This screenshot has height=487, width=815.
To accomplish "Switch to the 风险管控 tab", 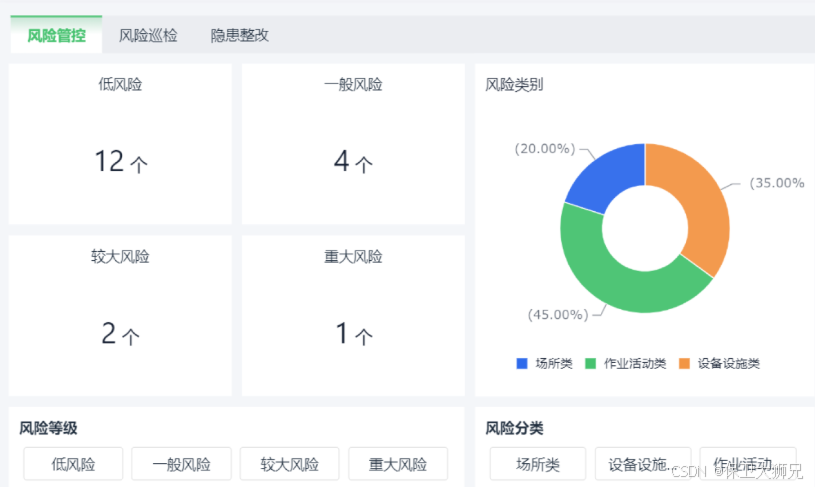I will pos(56,35).
